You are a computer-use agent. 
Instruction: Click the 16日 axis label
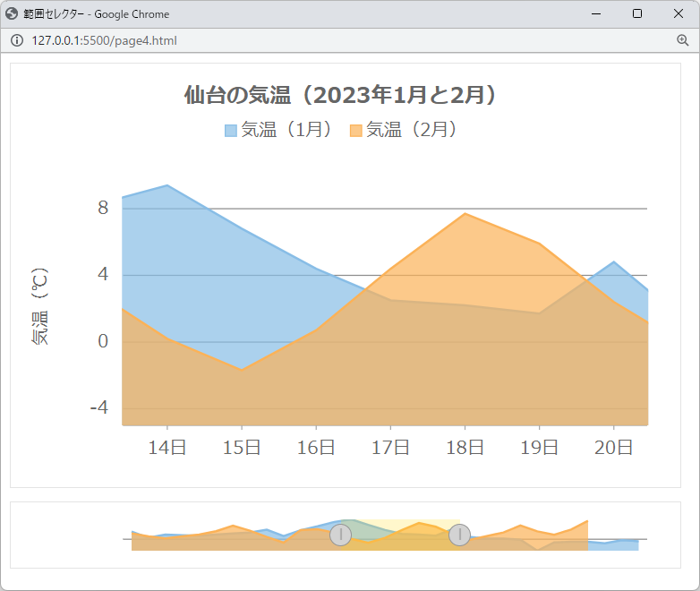316,447
